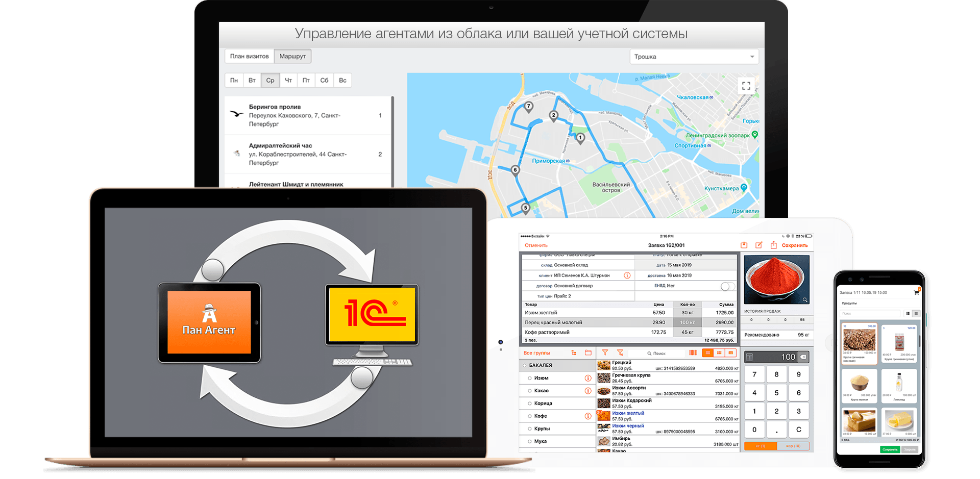This screenshot has width=980, height=479.
Task: Click the backspace key on the keypad display
Action: (803, 357)
